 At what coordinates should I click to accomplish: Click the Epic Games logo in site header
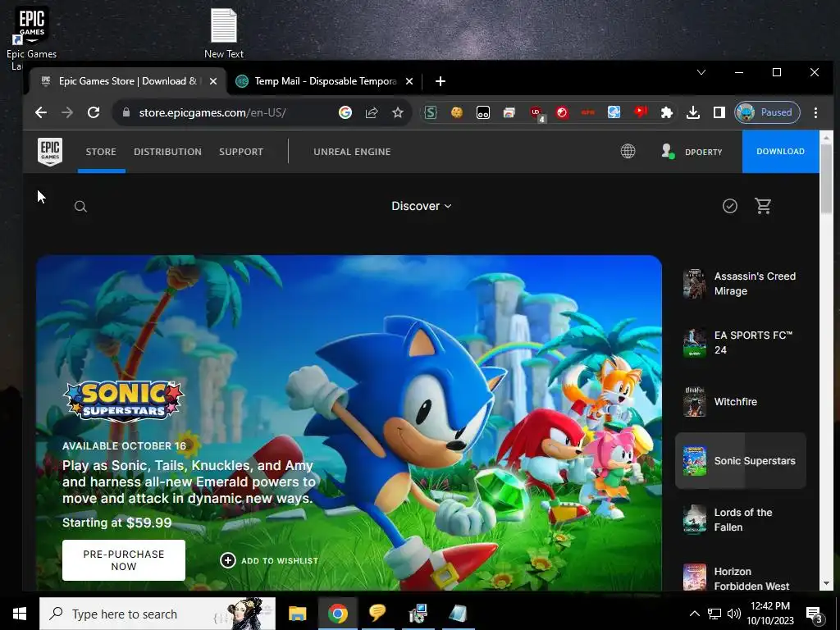[x=50, y=152]
